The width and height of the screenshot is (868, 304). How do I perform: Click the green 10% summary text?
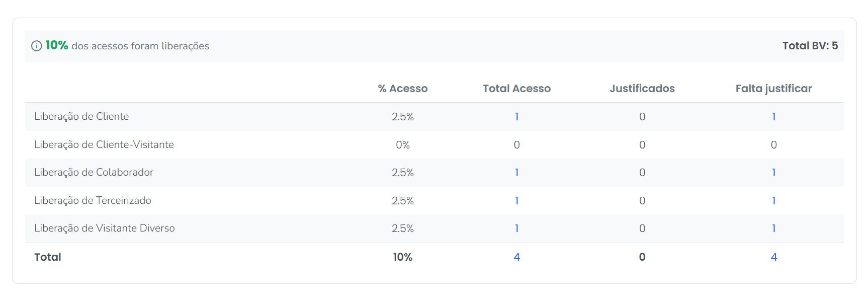pos(57,45)
